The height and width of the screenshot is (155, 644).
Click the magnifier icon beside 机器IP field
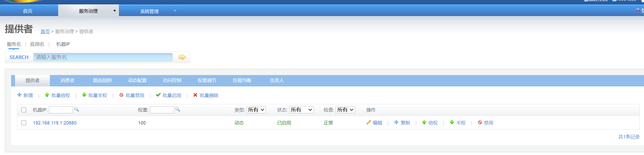(77, 109)
